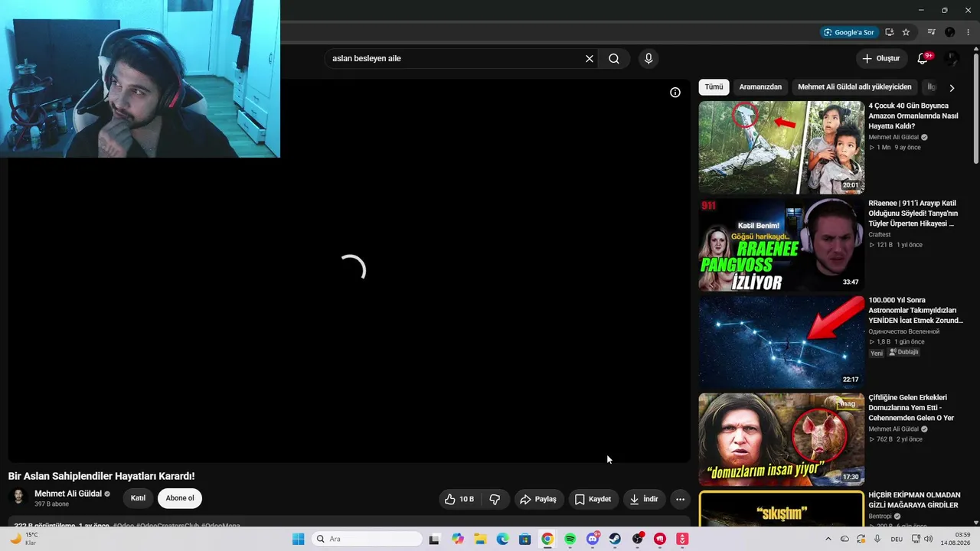Viewport: 980px width, 551px height.
Task: Click the install app icon in address bar
Action: 889,32
